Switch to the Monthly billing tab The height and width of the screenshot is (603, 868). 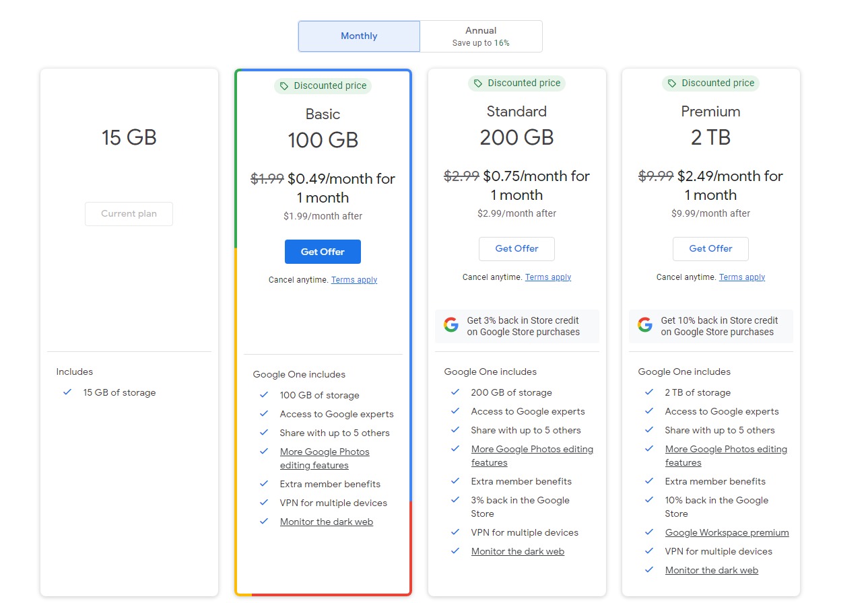(359, 36)
